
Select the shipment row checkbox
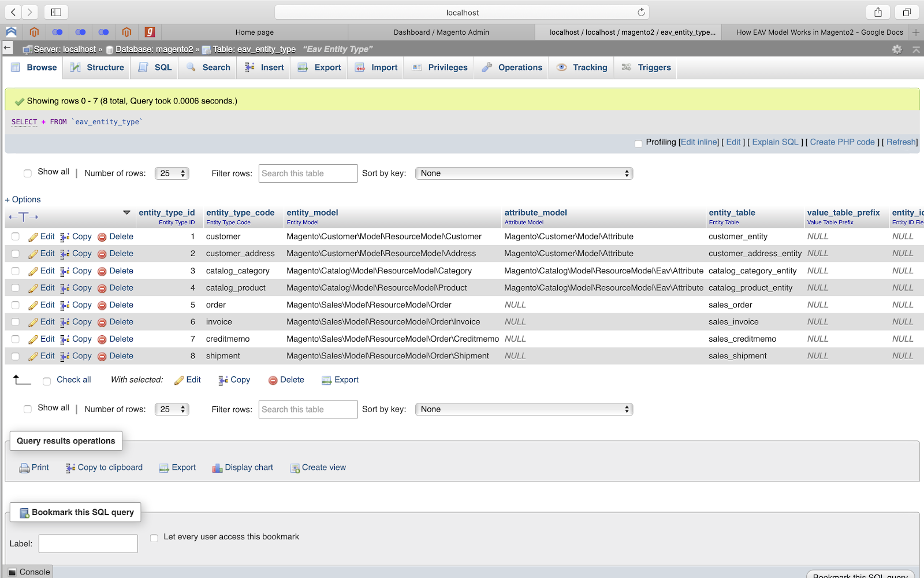click(16, 356)
